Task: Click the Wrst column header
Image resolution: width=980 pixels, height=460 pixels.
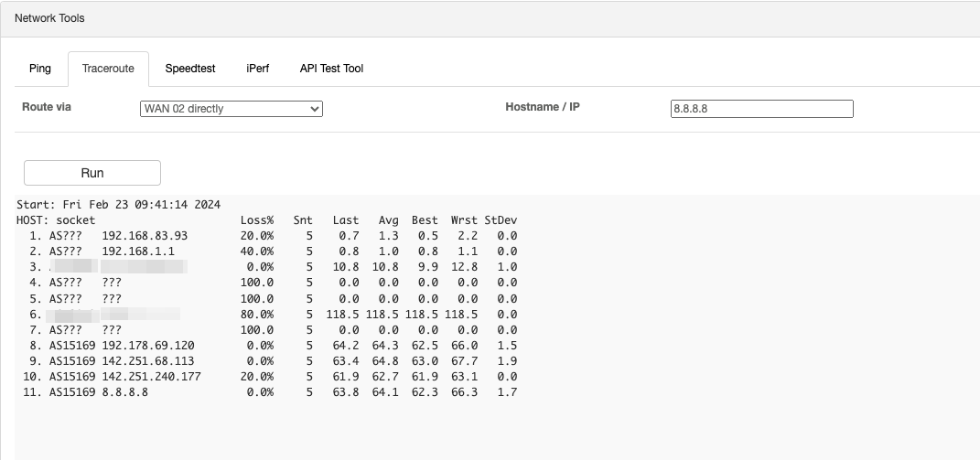Action: pyautogui.click(x=464, y=220)
